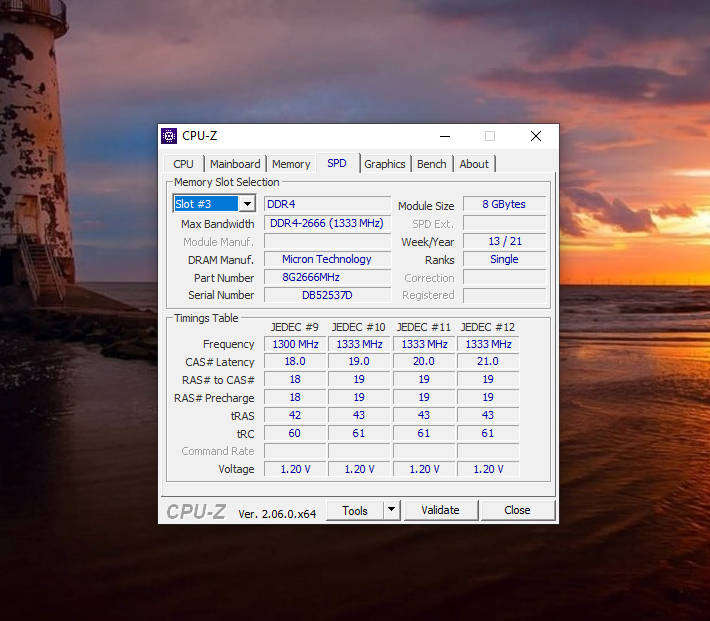This screenshot has width=710, height=621.
Task: Click the Tools button
Action: 355,510
